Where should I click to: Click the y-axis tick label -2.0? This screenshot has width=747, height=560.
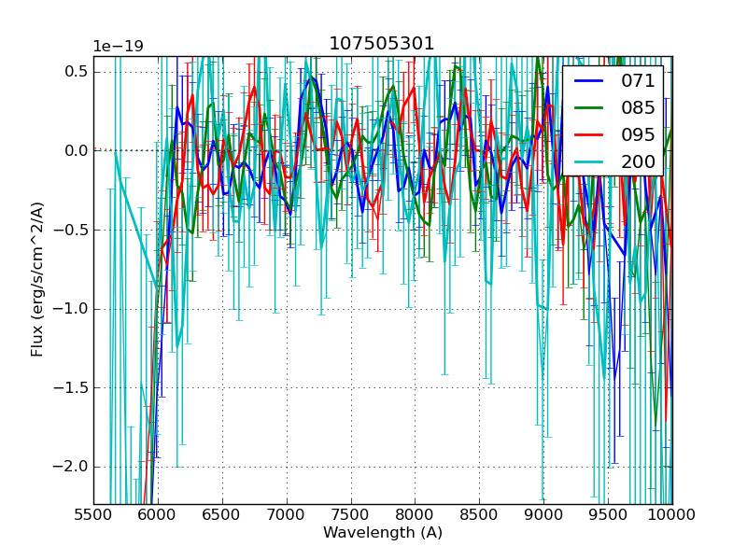[x=71, y=467]
